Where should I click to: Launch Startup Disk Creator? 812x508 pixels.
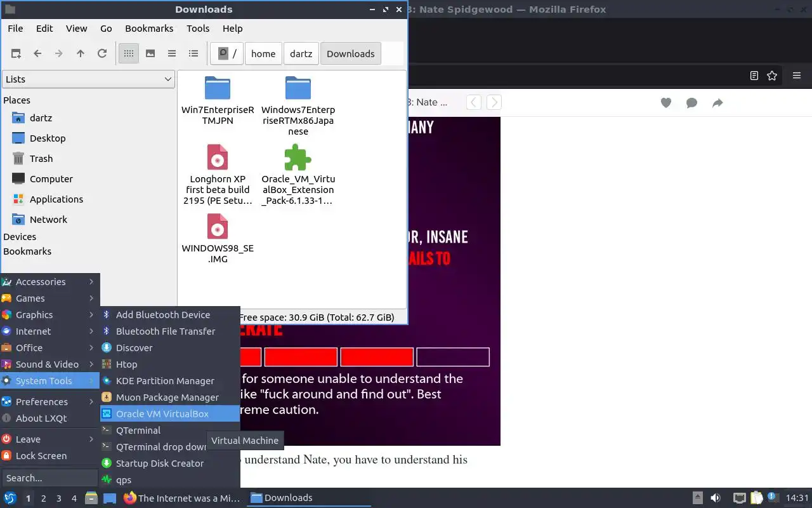click(170, 464)
